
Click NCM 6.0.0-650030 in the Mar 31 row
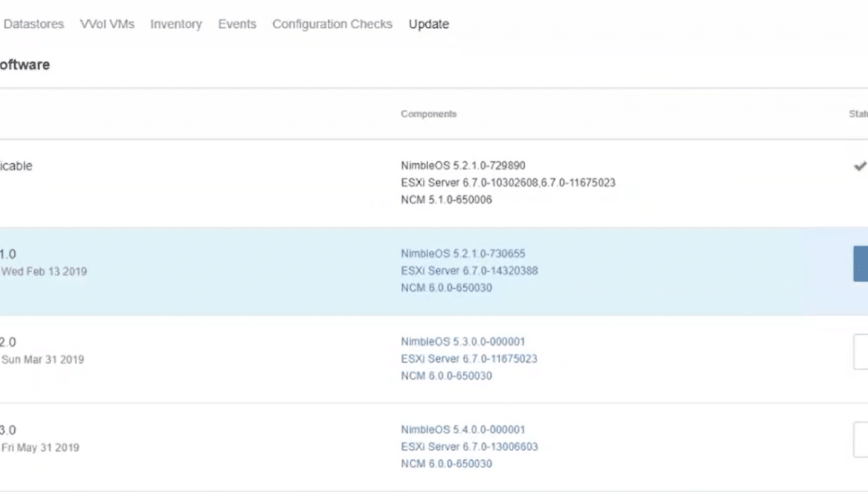click(x=446, y=375)
